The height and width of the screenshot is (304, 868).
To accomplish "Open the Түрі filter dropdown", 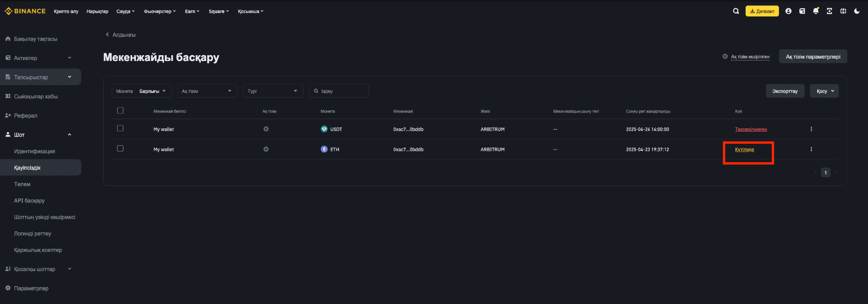I will pos(273,91).
